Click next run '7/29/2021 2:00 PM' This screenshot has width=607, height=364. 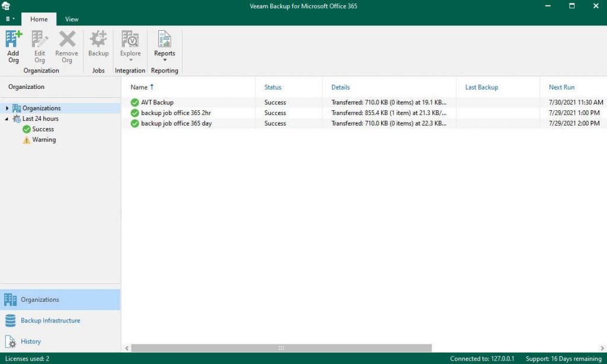click(x=574, y=123)
